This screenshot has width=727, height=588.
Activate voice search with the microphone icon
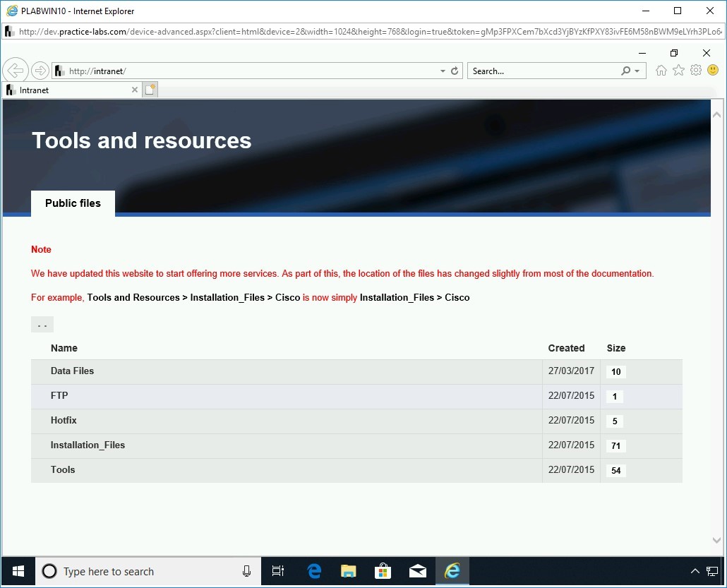(246, 571)
